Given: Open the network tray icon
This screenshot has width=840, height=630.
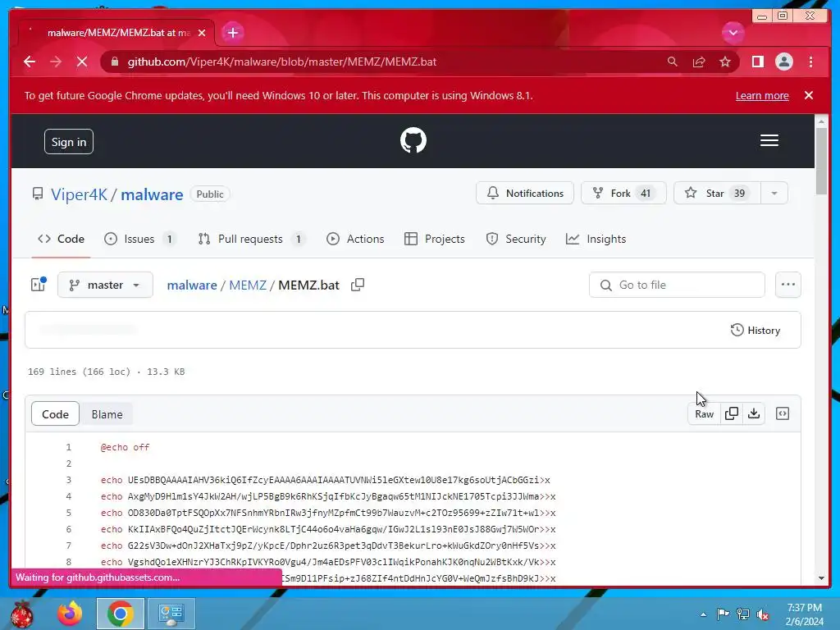Looking at the screenshot, I should (743, 614).
